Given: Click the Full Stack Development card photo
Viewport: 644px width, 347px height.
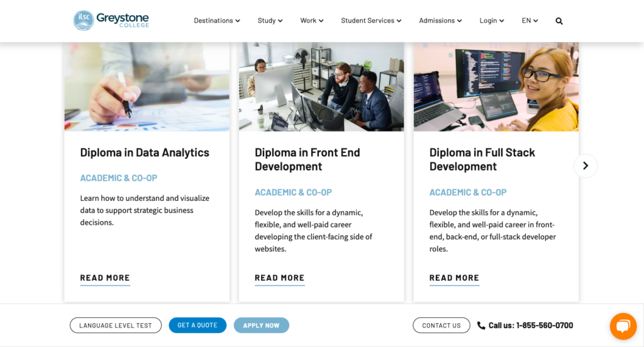Looking at the screenshot, I should pos(496,87).
